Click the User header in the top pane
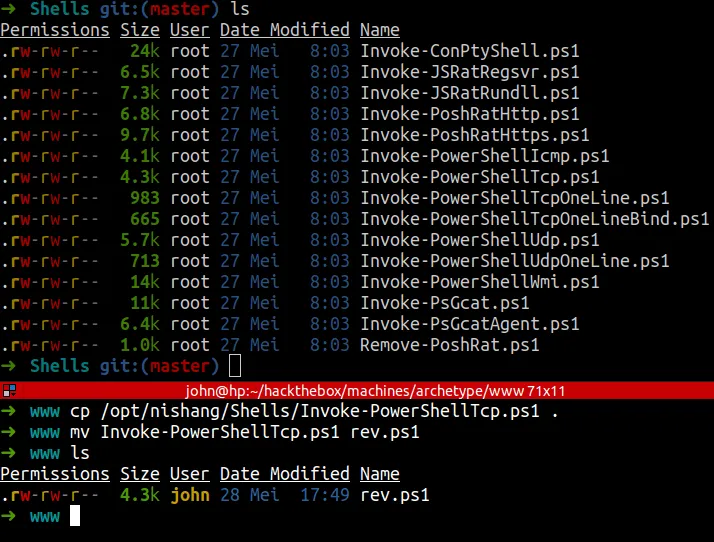The height and width of the screenshot is (542, 714). pos(189,30)
